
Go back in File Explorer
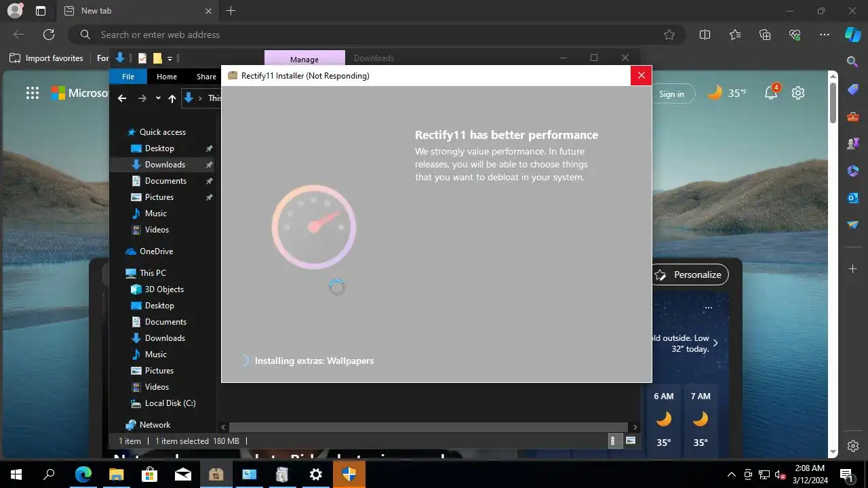[x=122, y=98]
